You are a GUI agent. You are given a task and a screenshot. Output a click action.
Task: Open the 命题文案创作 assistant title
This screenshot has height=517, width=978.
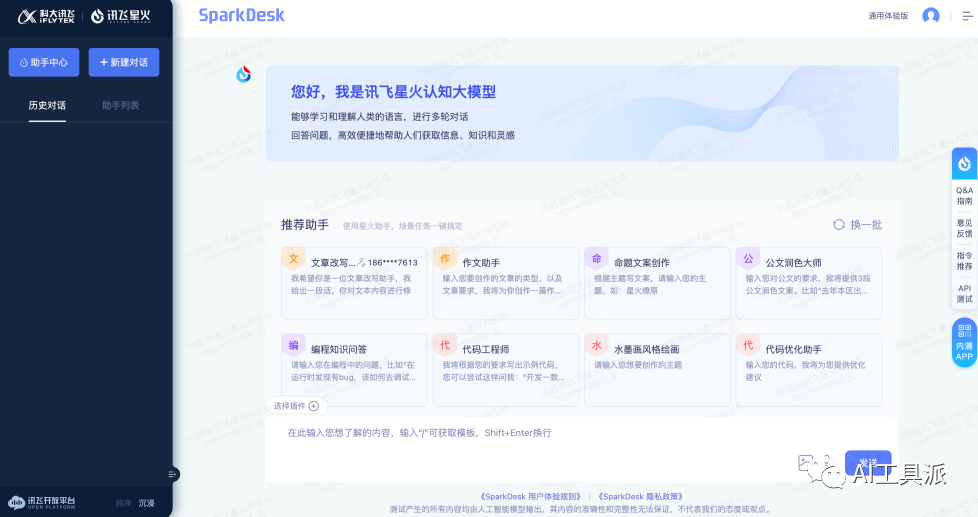(x=642, y=263)
